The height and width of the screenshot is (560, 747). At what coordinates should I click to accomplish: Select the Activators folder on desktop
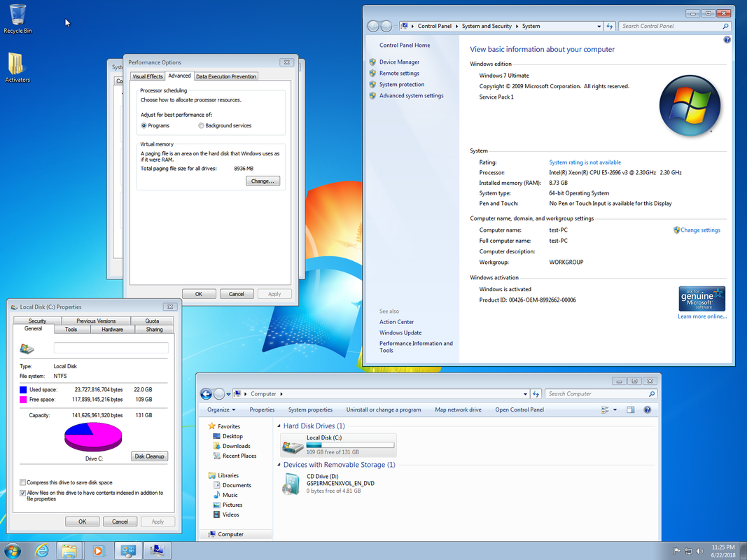(x=17, y=67)
